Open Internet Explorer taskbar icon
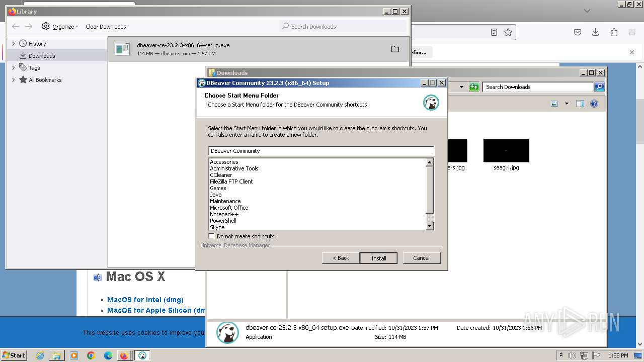Screen dimensions: 644x362 [40, 355]
